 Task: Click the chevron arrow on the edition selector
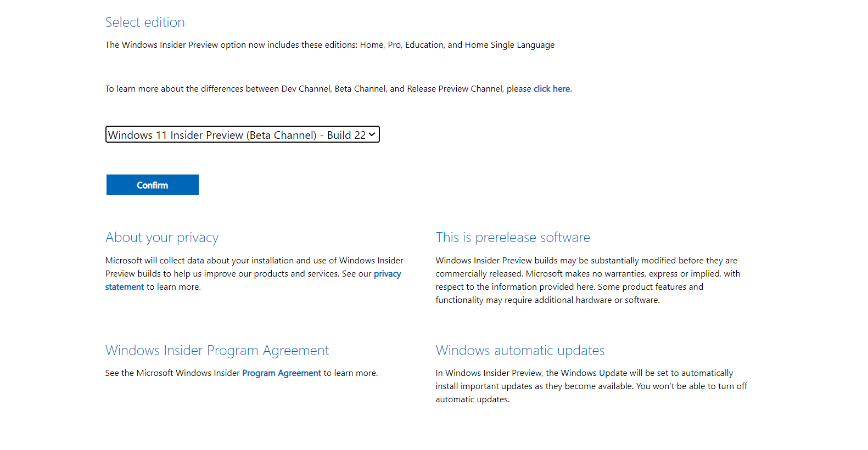click(x=372, y=134)
